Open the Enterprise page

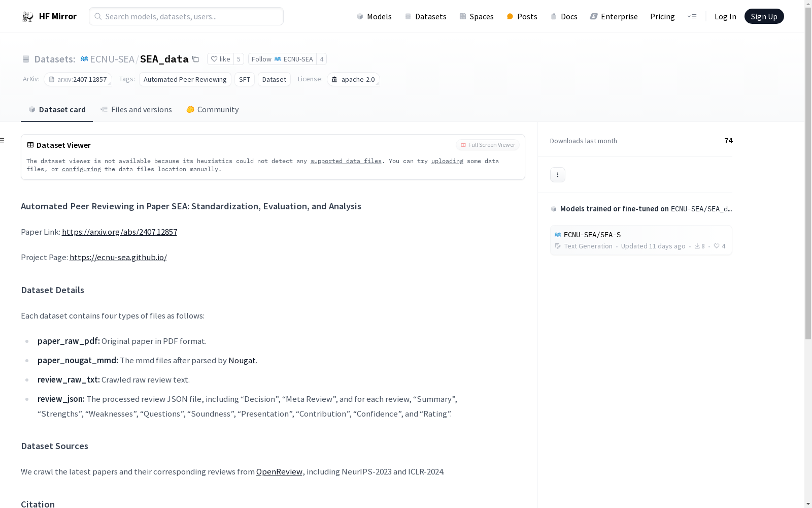[x=614, y=16]
